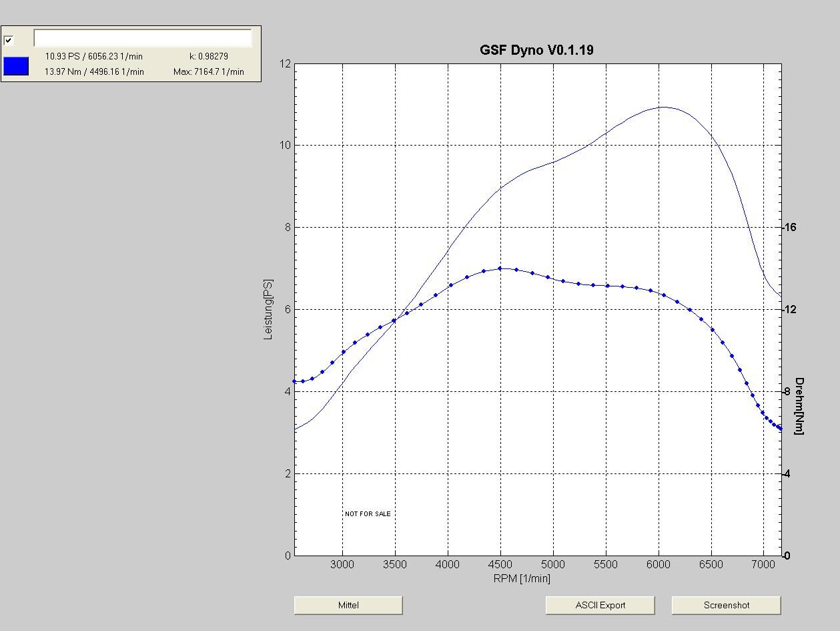Click the empty run name text field
Viewport: 840px width, 631px height.
[142, 38]
